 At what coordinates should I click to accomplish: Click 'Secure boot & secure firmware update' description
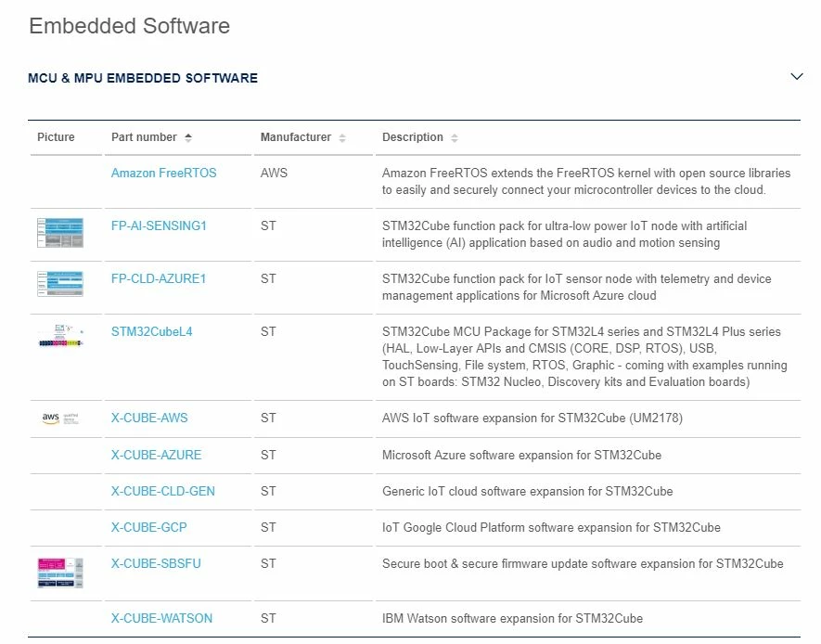(583, 563)
